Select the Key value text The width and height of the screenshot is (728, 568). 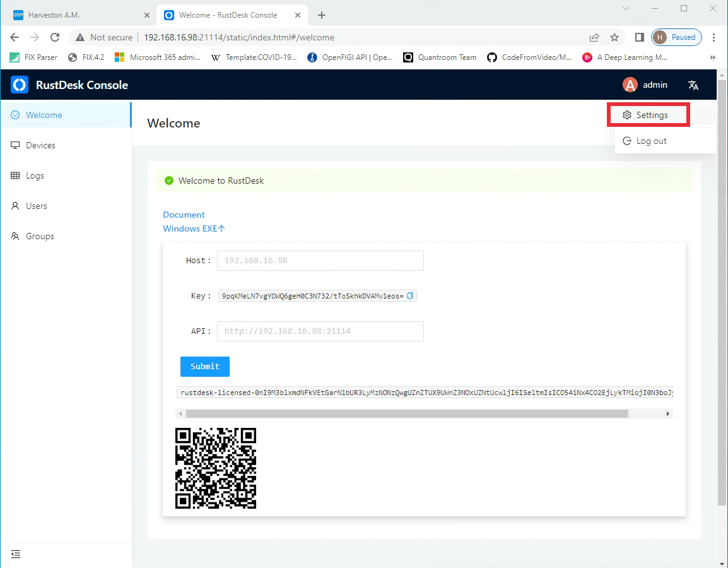click(312, 296)
